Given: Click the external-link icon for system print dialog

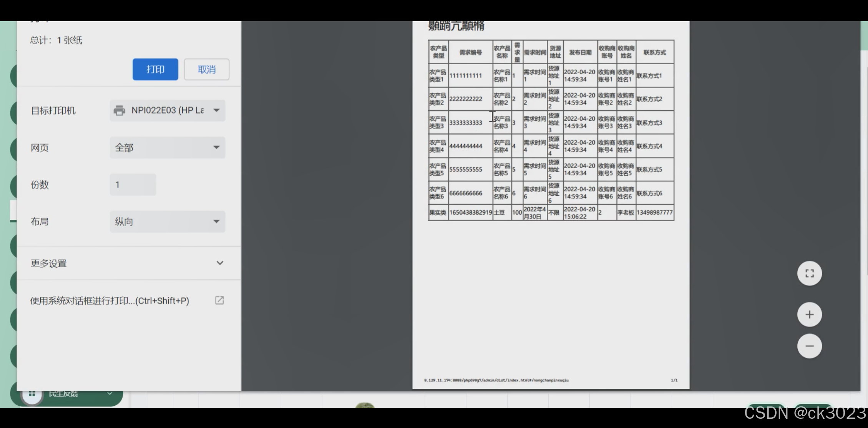Looking at the screenshot, I should [x=219, y=300].
